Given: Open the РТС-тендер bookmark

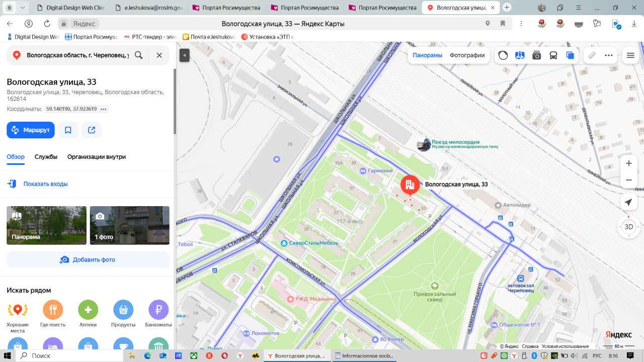Looking at the screenshot, I should pos(150,37).
